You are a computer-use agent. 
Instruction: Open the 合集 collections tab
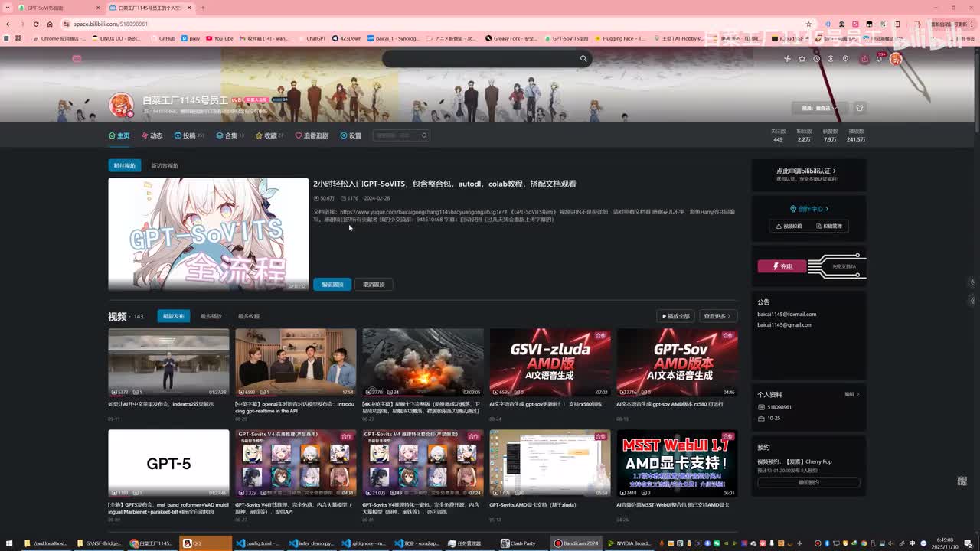(x=230, y=135)
